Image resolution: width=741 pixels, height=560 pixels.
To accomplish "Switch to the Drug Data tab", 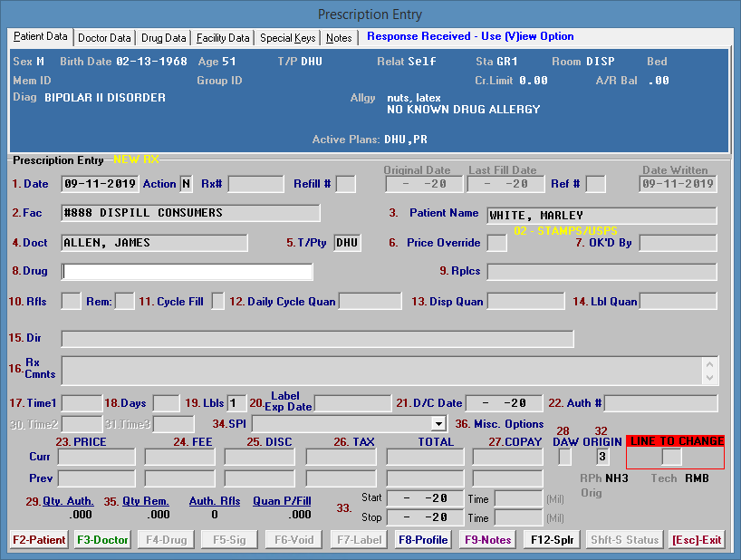I will click(164, 38).
